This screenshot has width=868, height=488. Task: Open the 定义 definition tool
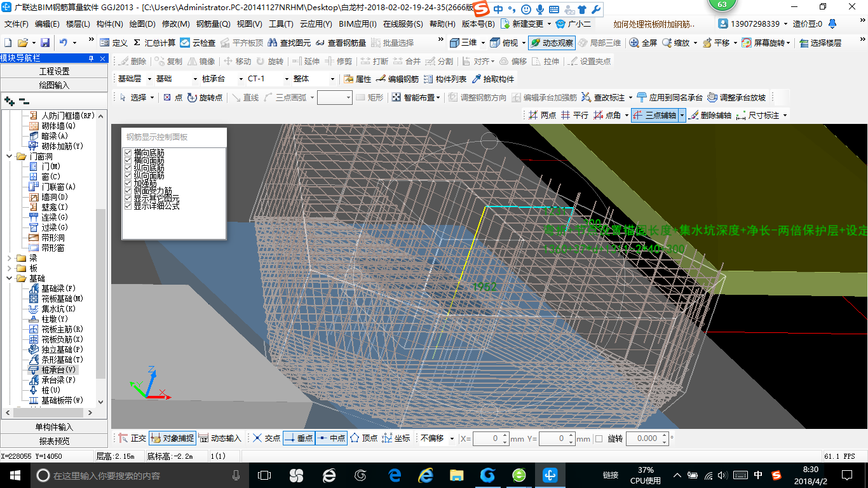pos(114,43)
